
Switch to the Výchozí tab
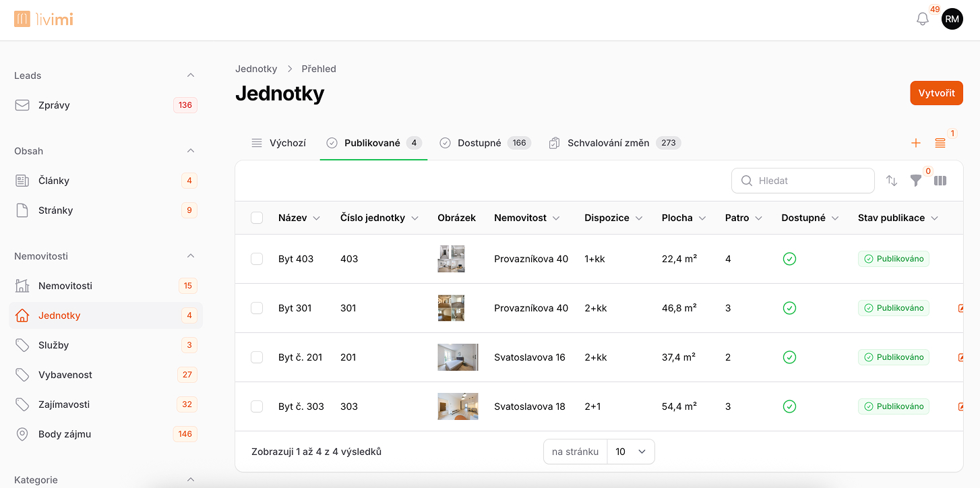click(278, 143)
